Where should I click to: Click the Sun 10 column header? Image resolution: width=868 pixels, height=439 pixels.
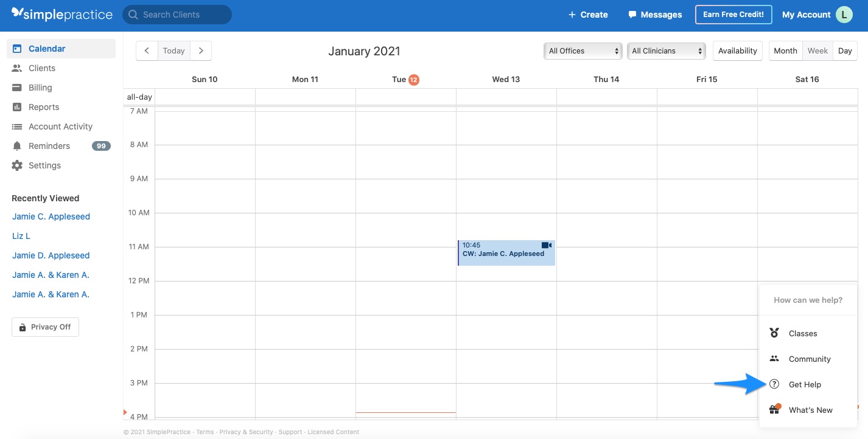205,80
